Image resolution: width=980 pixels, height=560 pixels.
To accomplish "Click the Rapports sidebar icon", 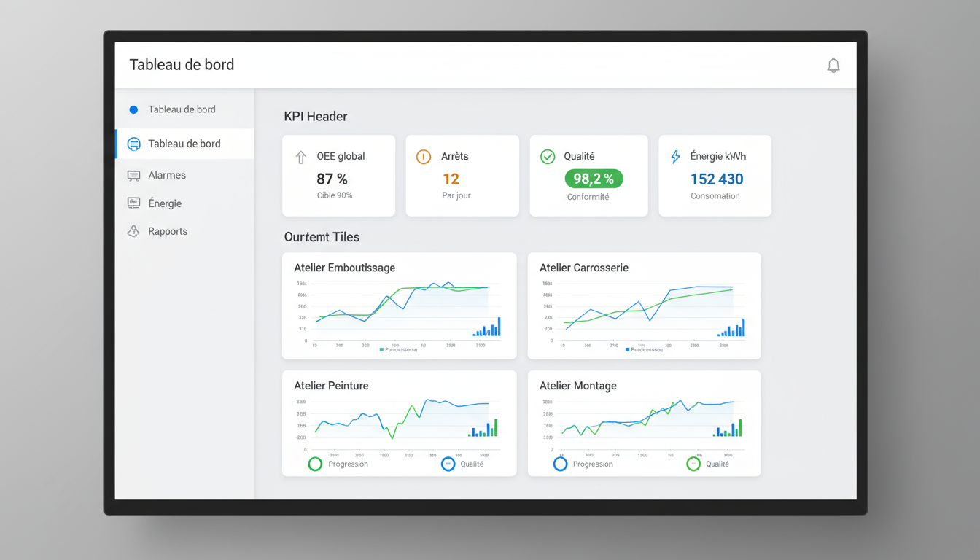I will 133,231.
